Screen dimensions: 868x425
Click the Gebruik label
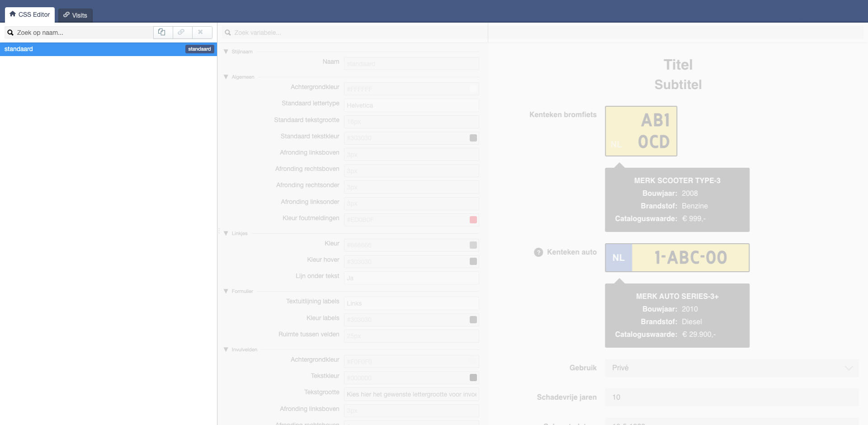pos(583,368)
